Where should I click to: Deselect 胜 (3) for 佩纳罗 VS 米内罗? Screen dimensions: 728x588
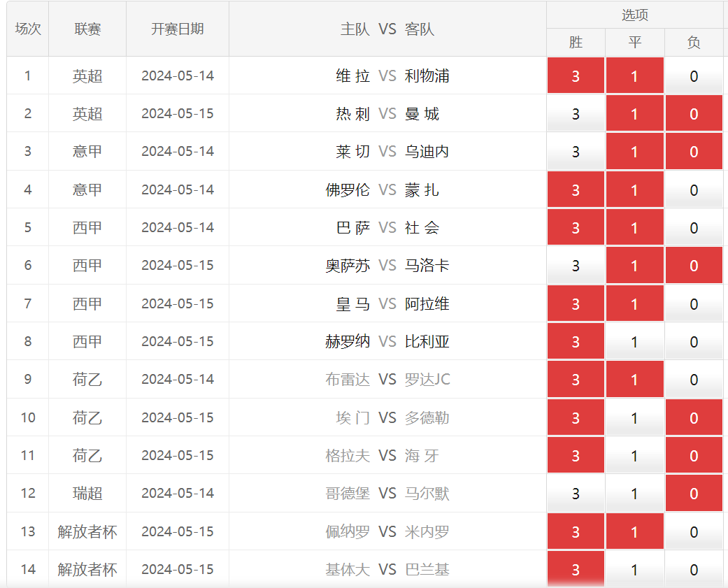(x=576, y=531)
